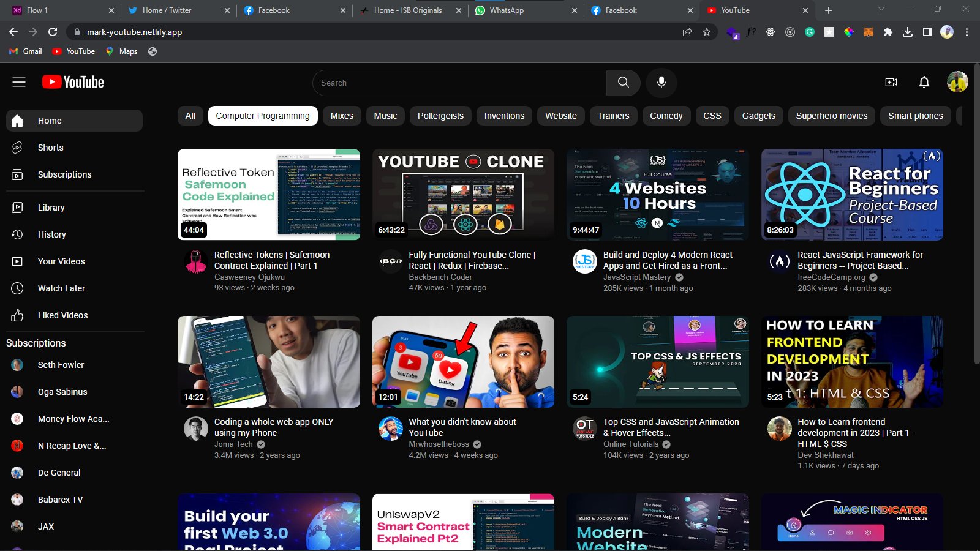Click the YouTube logo
Viewport: 980px width, 551px height.
click(x=73, y=82)
